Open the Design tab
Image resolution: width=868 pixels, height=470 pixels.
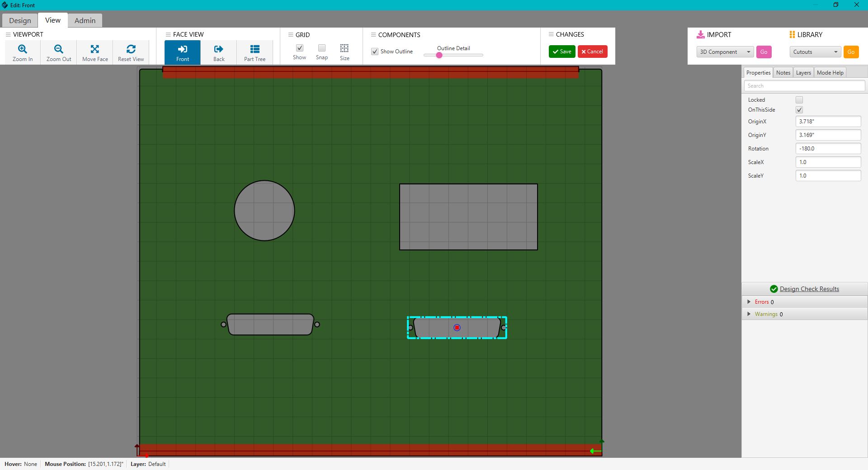tap(20, 20)
